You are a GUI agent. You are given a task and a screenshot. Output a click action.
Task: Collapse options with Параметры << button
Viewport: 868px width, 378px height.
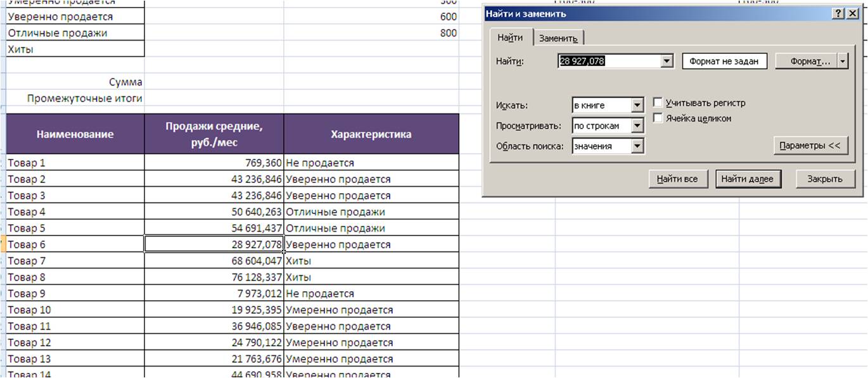point(810,146)
